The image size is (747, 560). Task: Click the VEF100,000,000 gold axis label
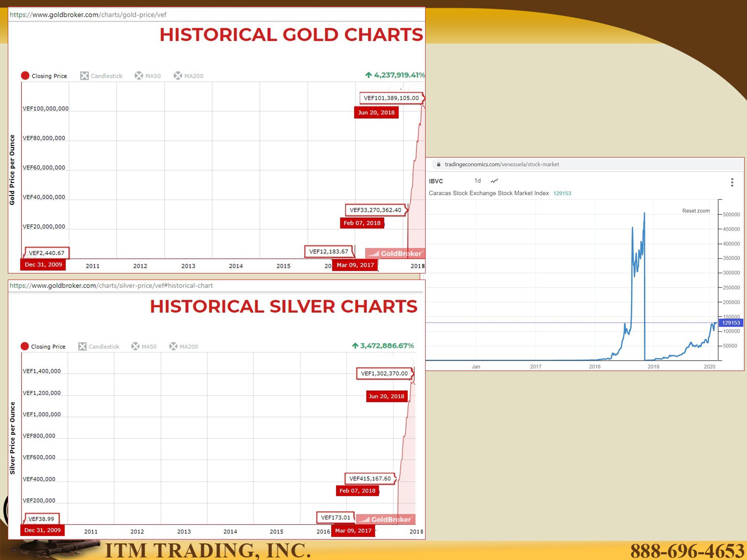pos(46,108)
